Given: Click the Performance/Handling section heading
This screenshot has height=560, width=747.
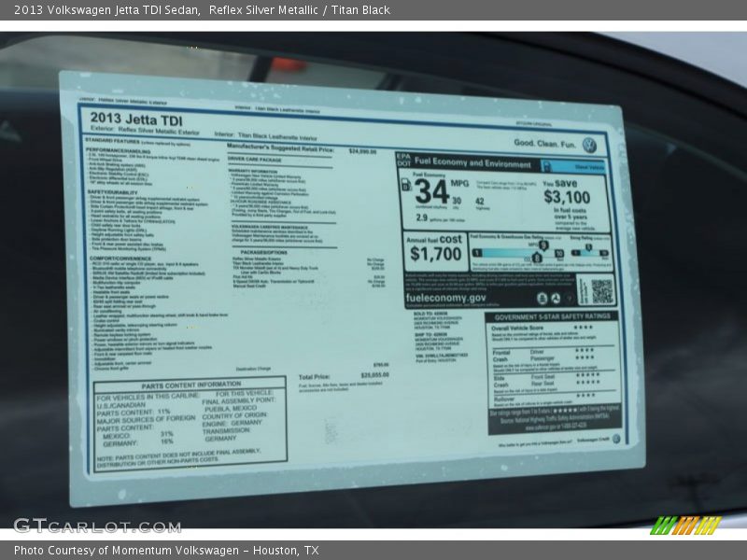Looking at the screenshot, I should coord(118,150).
